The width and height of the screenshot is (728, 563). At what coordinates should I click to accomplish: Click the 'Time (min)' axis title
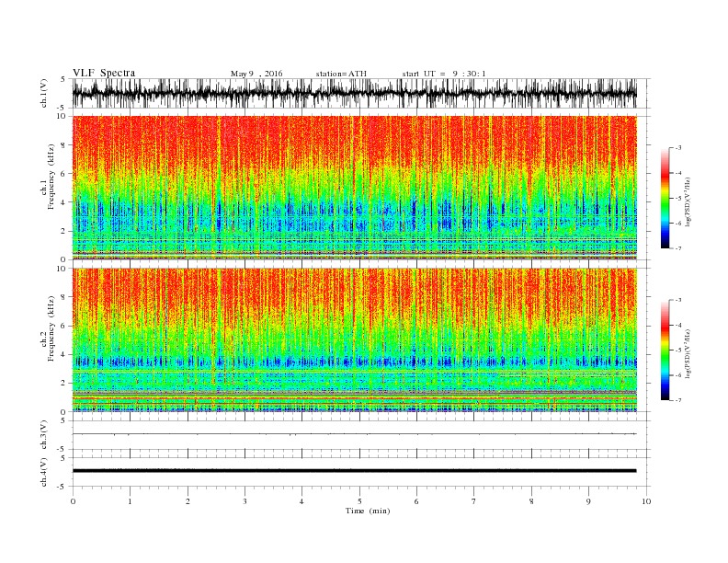click(x=368, y=511)
